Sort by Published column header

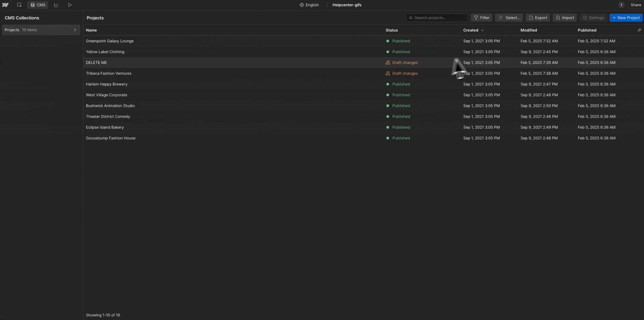click(x=587, y=30)
